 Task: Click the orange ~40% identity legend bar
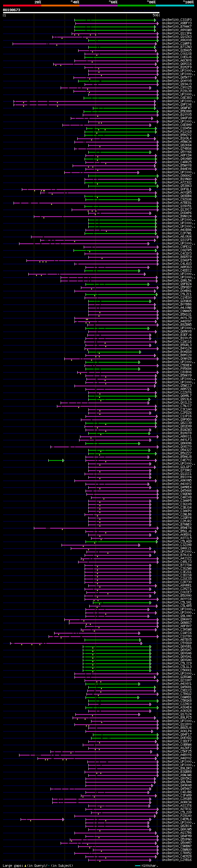tap(60, 6)
